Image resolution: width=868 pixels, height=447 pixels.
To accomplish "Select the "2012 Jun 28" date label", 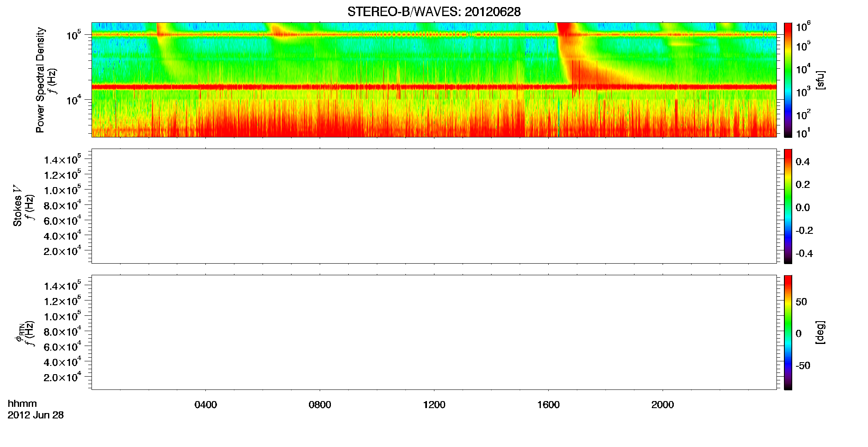I will pyautogui.click(x=36, y=415).
